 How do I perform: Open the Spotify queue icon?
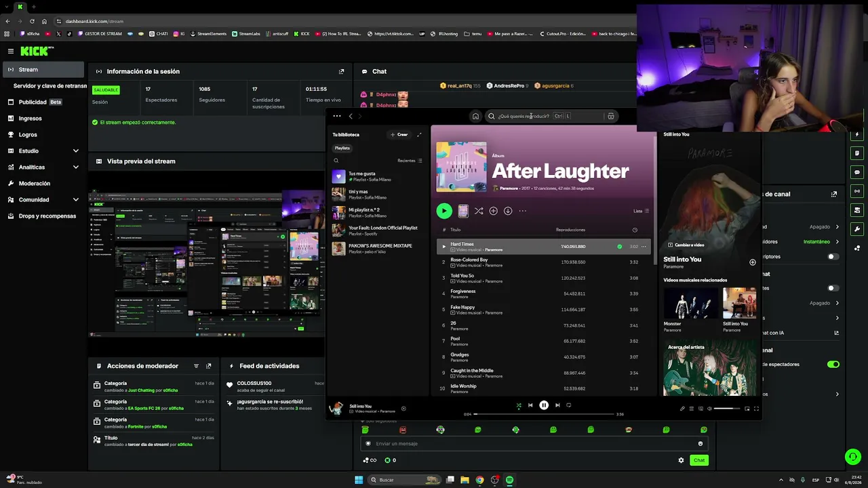(692, 409)
